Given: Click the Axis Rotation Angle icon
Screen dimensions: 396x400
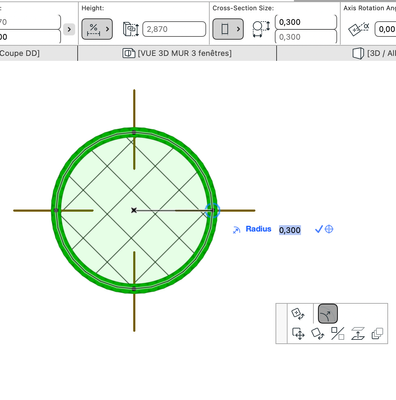Looking at the screenshot, I should (359, 29).
